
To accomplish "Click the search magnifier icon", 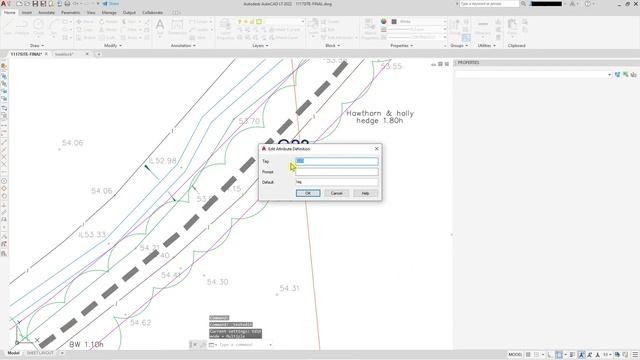I will [x=523, y=4].
